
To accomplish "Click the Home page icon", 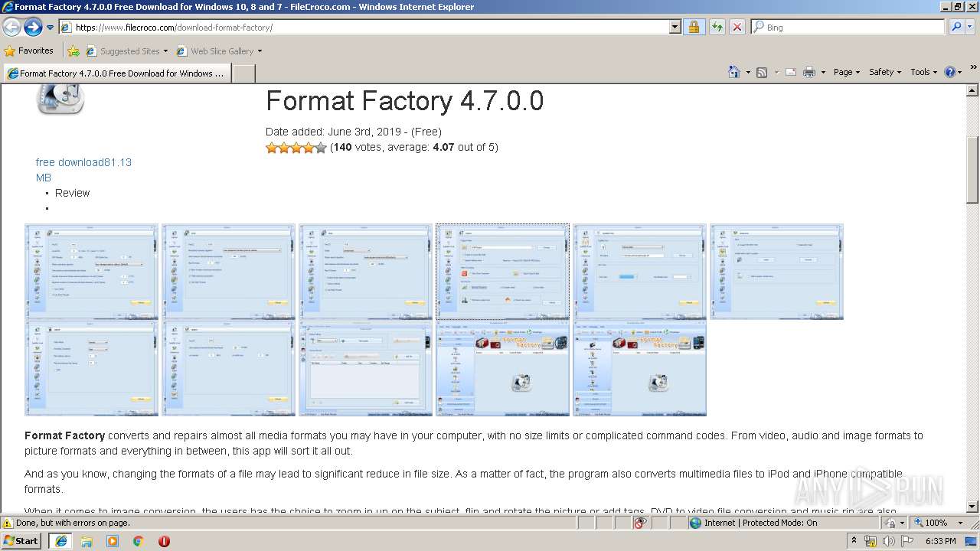I will [734, 72].
